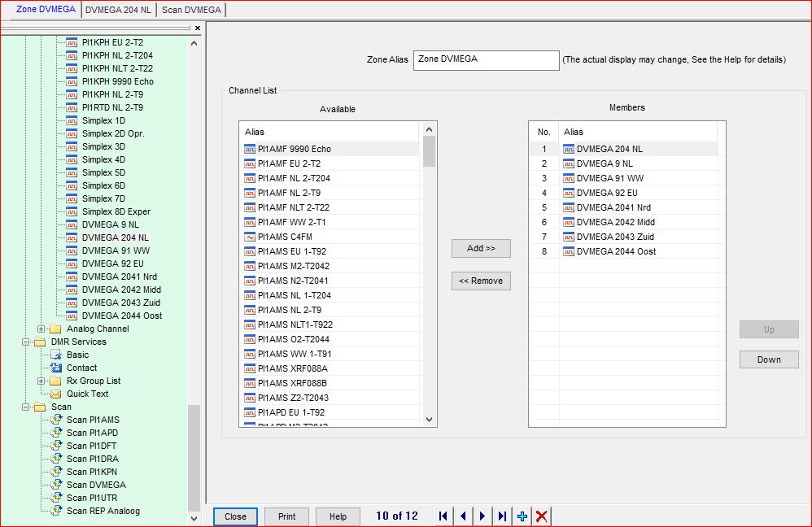Select PI1AMF EU 2-T2 in Available list
The width and height of the screenshot is (812, 527).
[x=331, y=163]
